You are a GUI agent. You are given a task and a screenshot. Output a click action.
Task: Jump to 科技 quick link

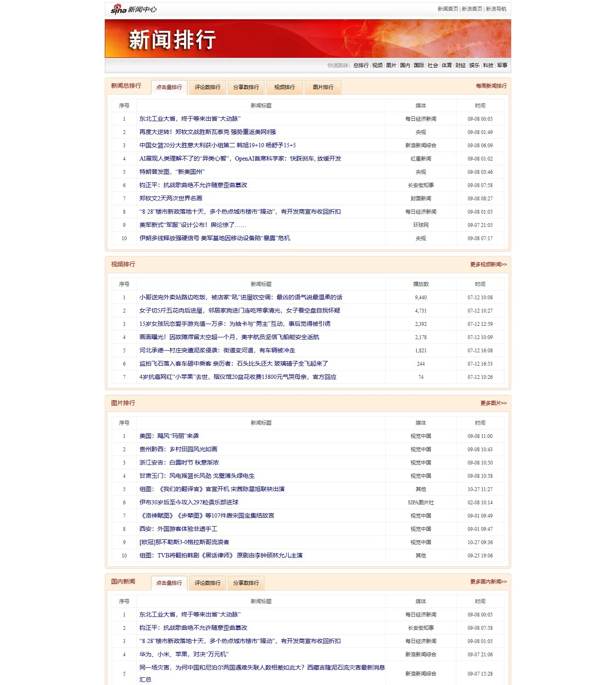pos(488,66)
